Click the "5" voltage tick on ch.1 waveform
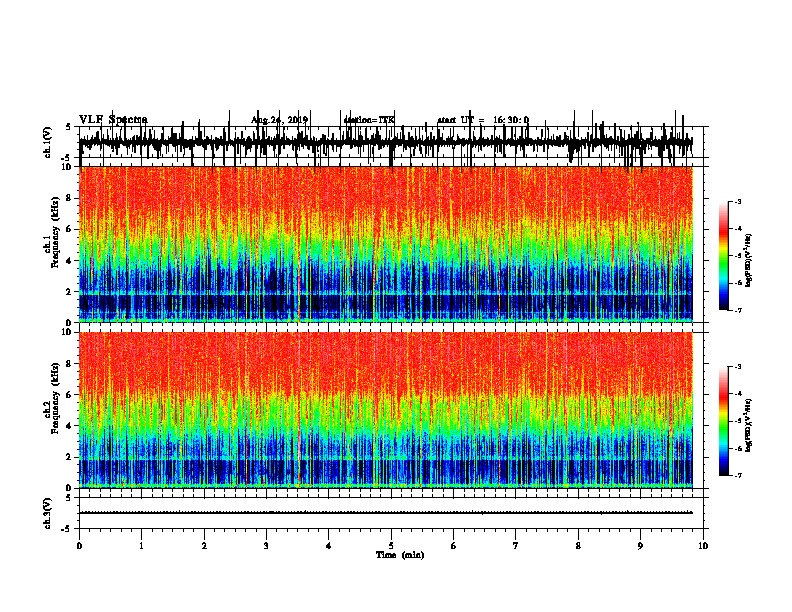Image resolution: width=792 pixels, height=612 pixels. [x=68, y=127]
